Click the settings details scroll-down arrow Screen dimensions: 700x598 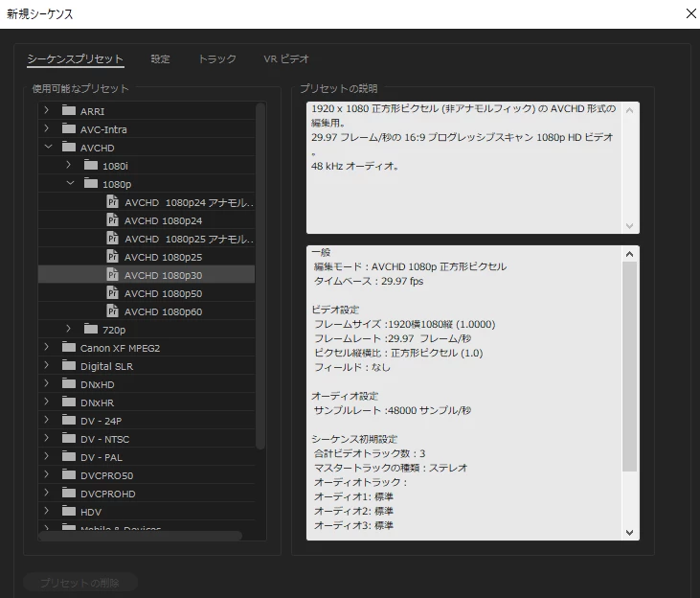point(629,532)
